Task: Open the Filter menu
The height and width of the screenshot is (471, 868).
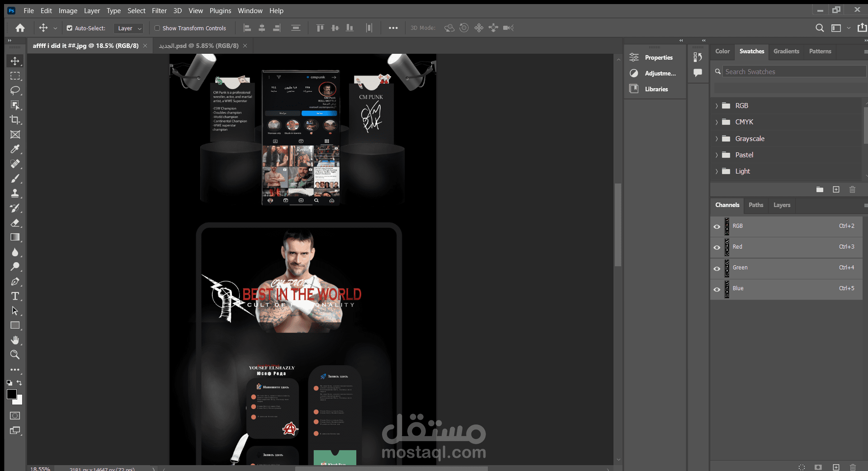Action: 159,11
